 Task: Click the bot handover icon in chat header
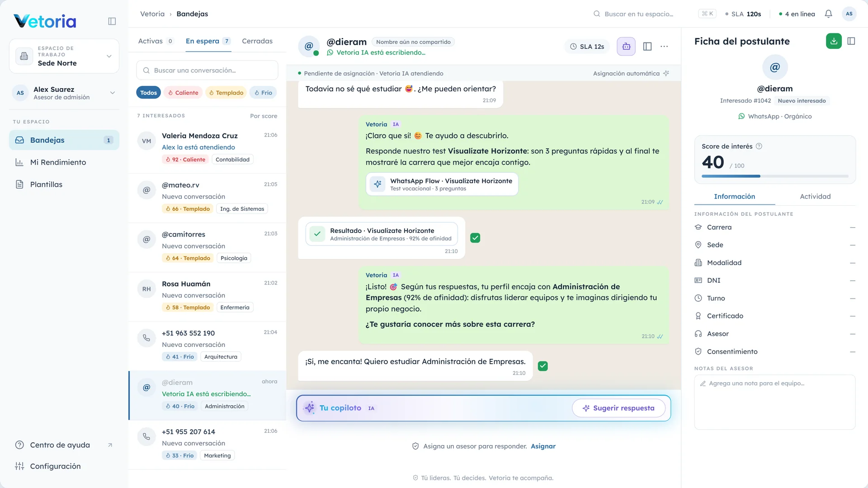pos(626,46)
